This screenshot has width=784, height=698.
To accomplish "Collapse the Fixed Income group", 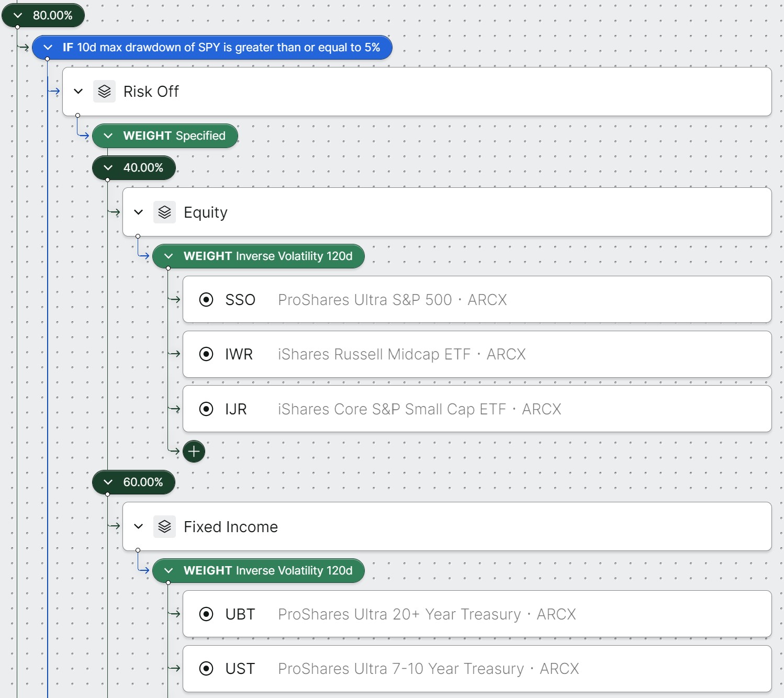I will [x=139, y=526].
